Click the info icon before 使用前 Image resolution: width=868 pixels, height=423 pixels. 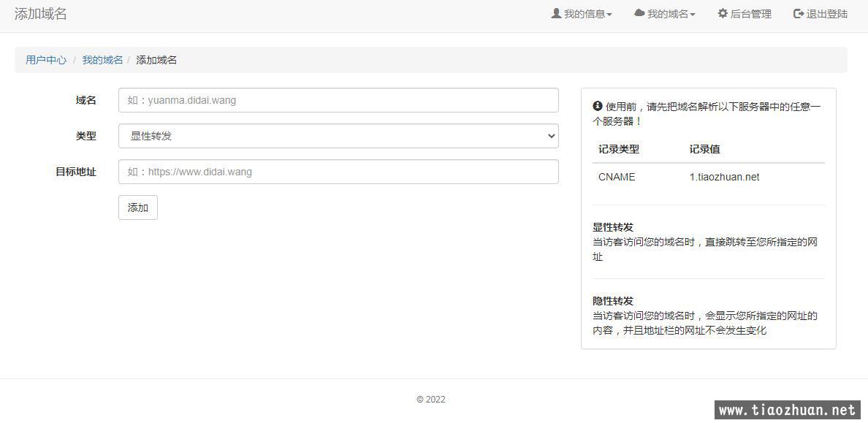(598, 106)
